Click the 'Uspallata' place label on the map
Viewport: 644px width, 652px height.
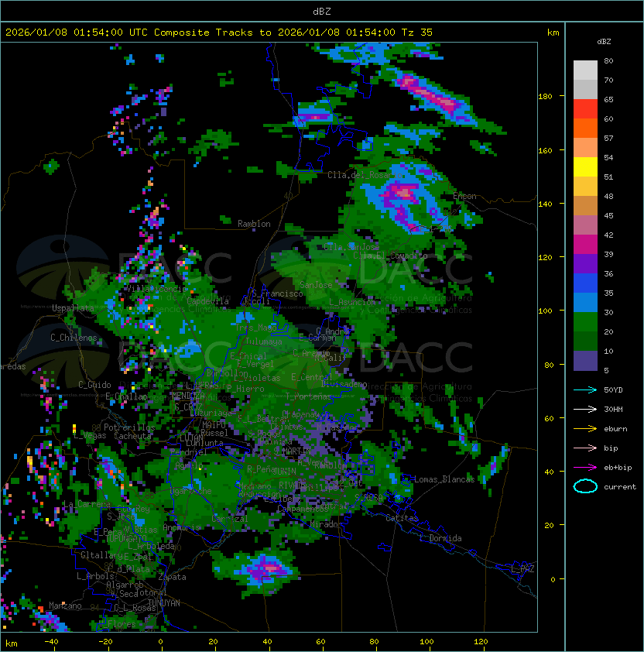[x=74, y=308]
